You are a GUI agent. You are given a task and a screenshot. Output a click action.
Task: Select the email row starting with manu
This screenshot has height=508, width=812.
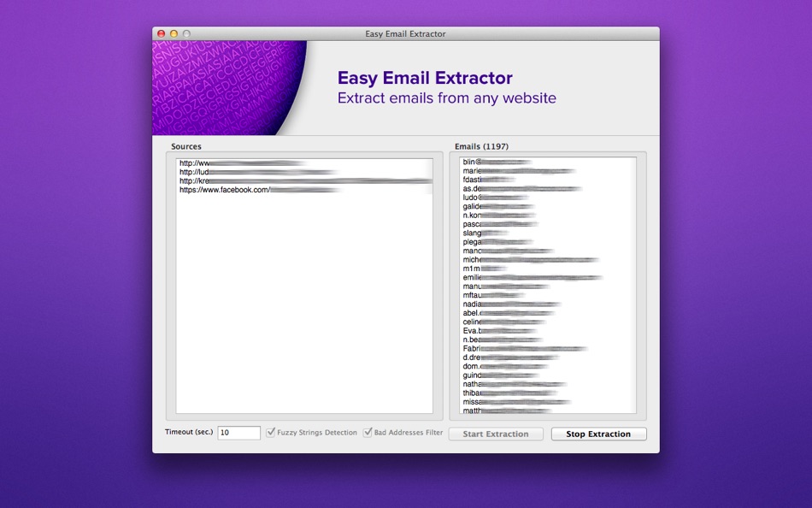[548, 286]
